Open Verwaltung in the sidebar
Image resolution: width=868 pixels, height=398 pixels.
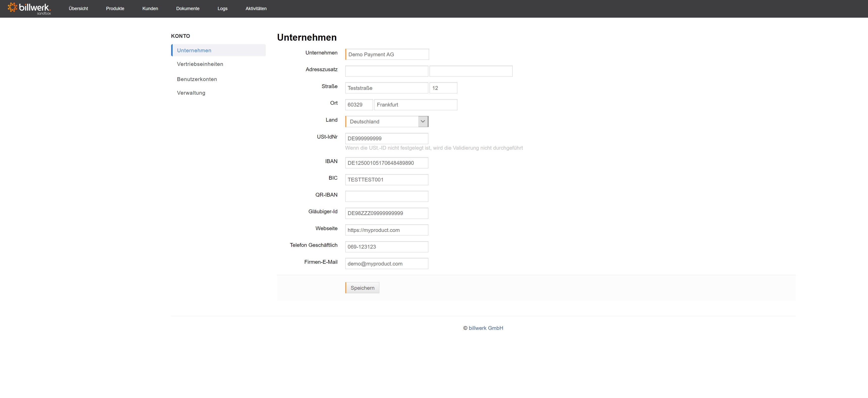[191, 93]
